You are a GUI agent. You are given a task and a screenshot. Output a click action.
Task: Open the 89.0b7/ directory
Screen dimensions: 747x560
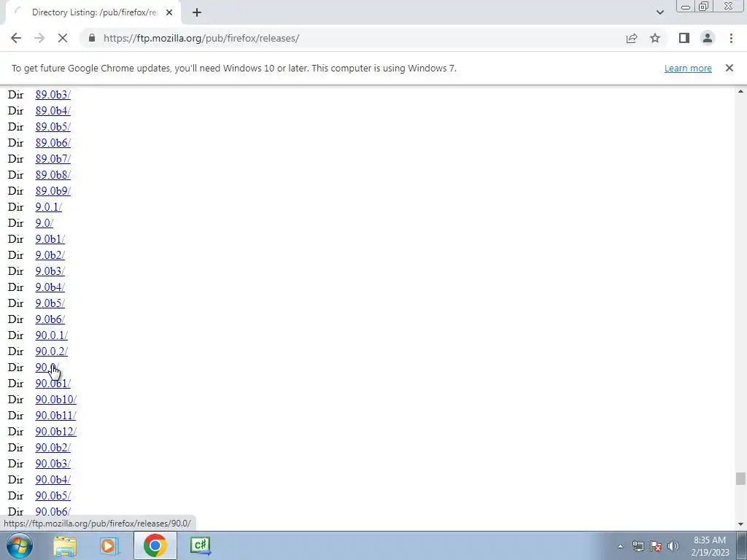[x=53, y=158]
